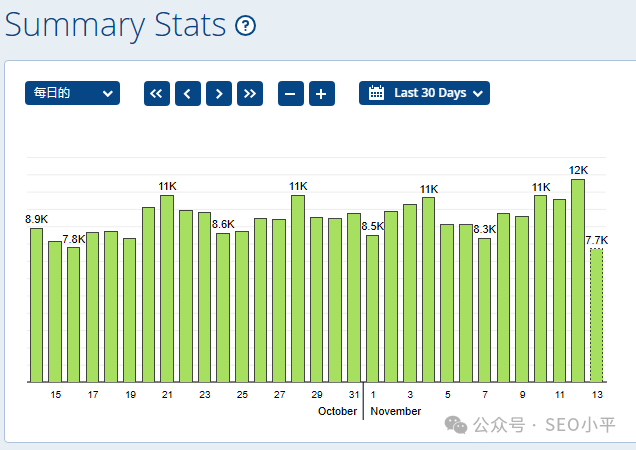The height and width of the screenshot is (450, 636).
Task: Select the 8.5K bar for November 1
Action: coord(372,309)
